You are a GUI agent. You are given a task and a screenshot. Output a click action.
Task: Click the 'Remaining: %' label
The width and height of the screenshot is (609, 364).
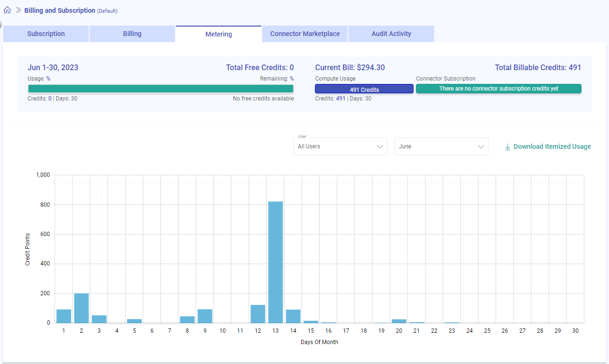coord(277,79)
